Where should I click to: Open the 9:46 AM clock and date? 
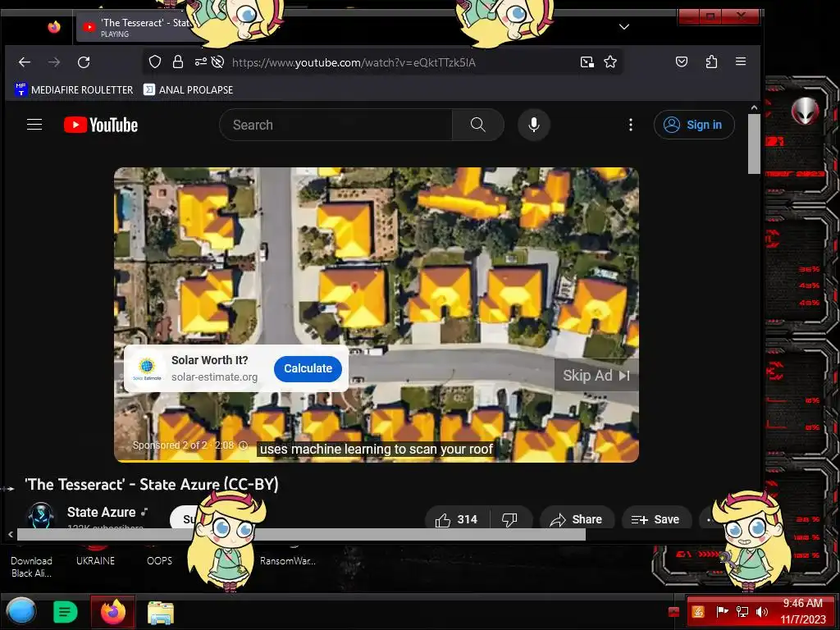pos(802,611)
